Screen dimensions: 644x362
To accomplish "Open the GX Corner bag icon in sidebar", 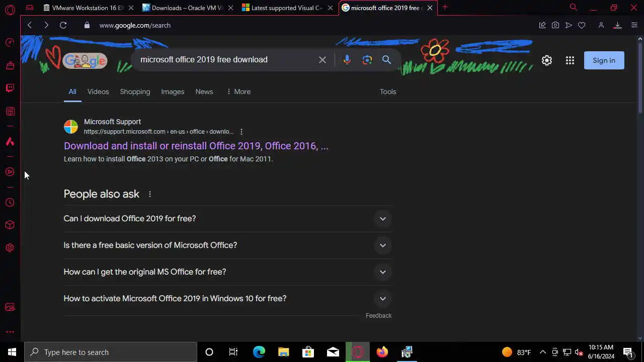I will tap(10, 65).
